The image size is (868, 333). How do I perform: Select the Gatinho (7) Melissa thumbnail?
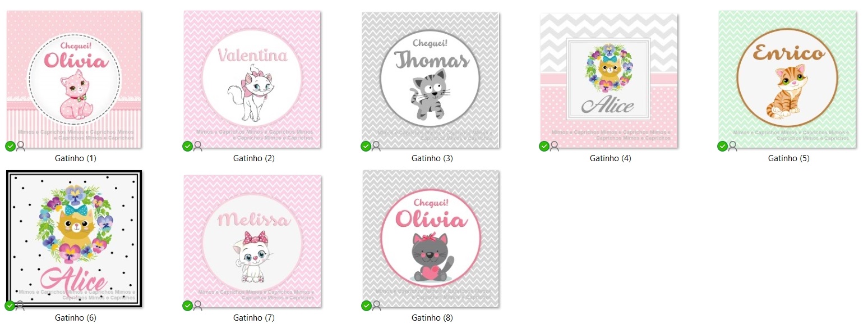(x=252, y=239)
